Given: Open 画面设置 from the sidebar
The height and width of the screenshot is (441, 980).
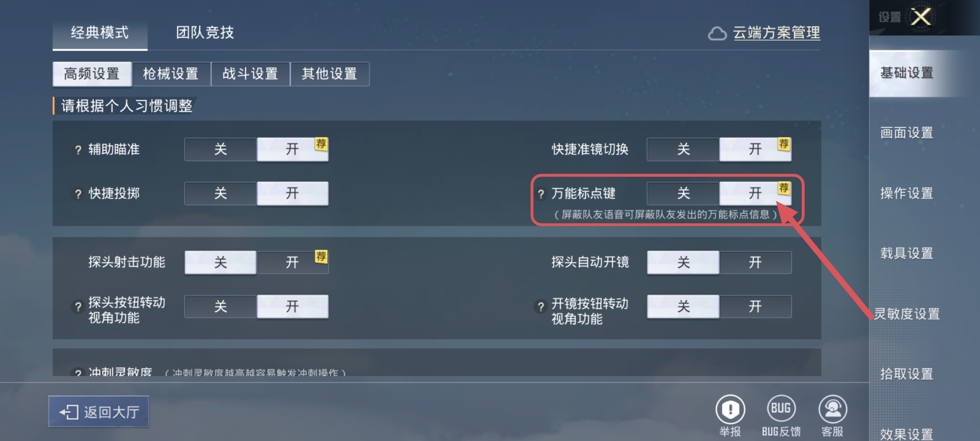Looking at the screenshot, I should 907,133.
